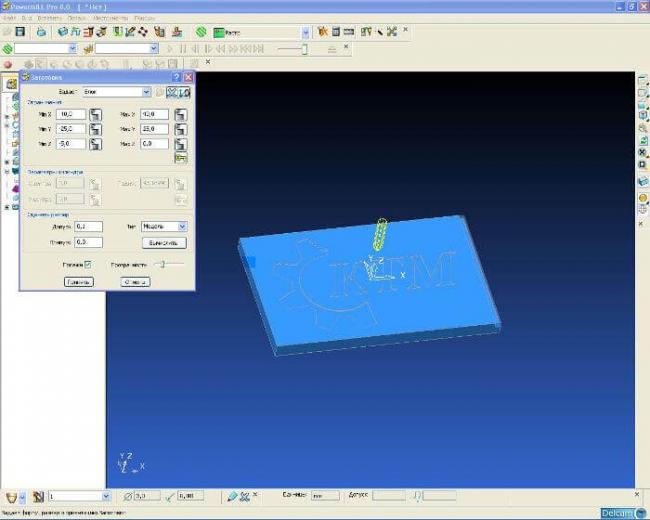
Task: Toggle the lock beside the Max X field
Action: pyautogui.click(x=180, y=115)
